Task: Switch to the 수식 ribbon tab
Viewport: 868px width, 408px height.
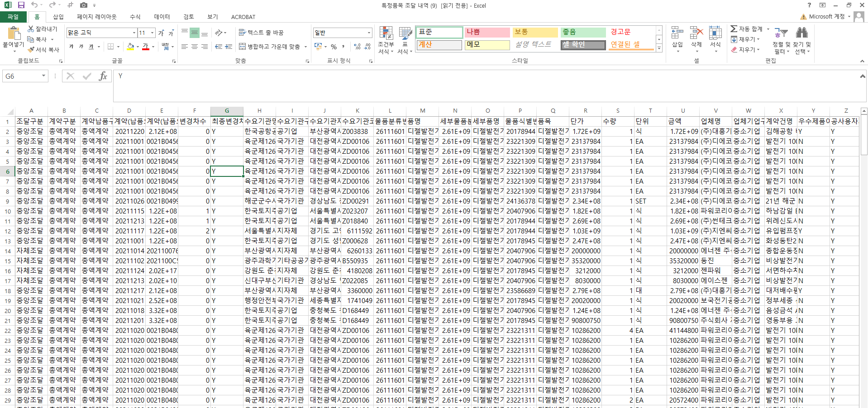Action: pos(135,17)
